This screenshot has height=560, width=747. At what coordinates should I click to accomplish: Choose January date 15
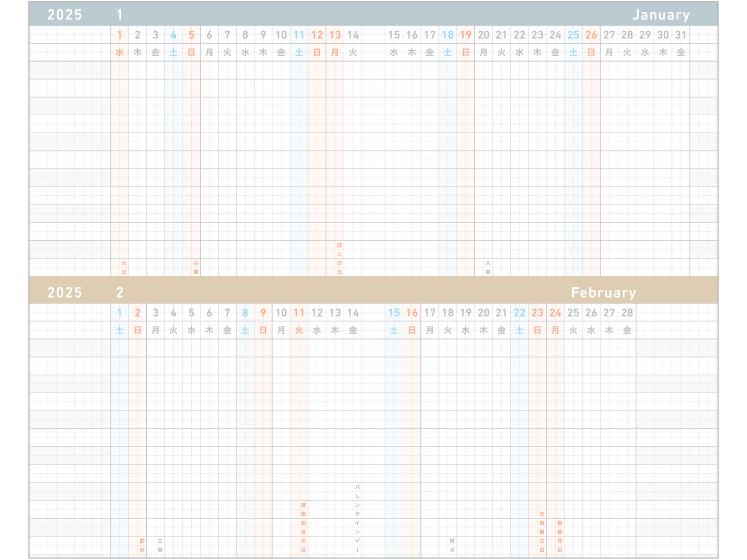[394, 35]
